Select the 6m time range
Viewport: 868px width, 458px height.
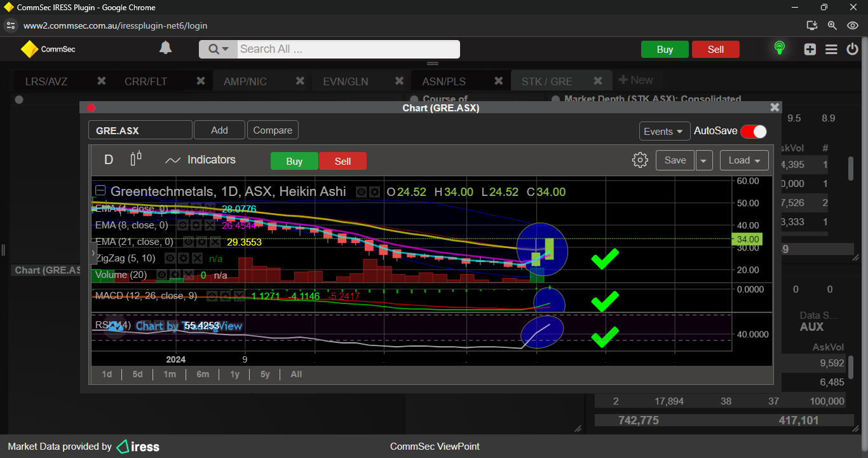click(x=203, y=374)
